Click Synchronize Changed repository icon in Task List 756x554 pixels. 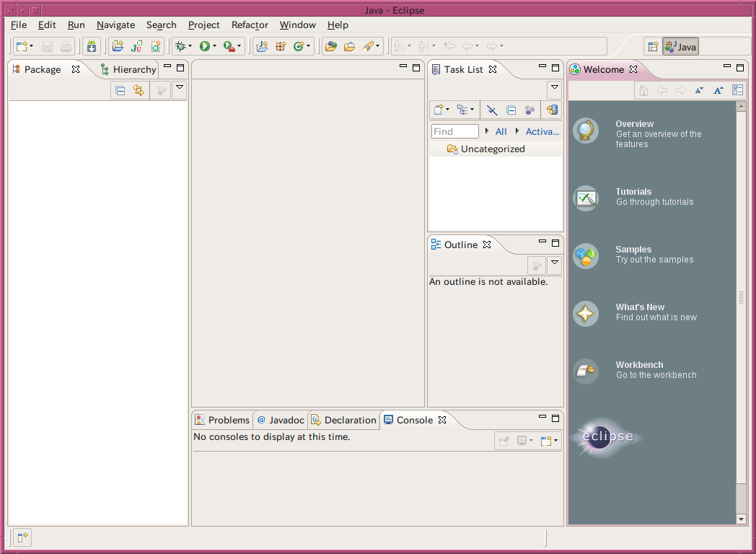(552, 110)
